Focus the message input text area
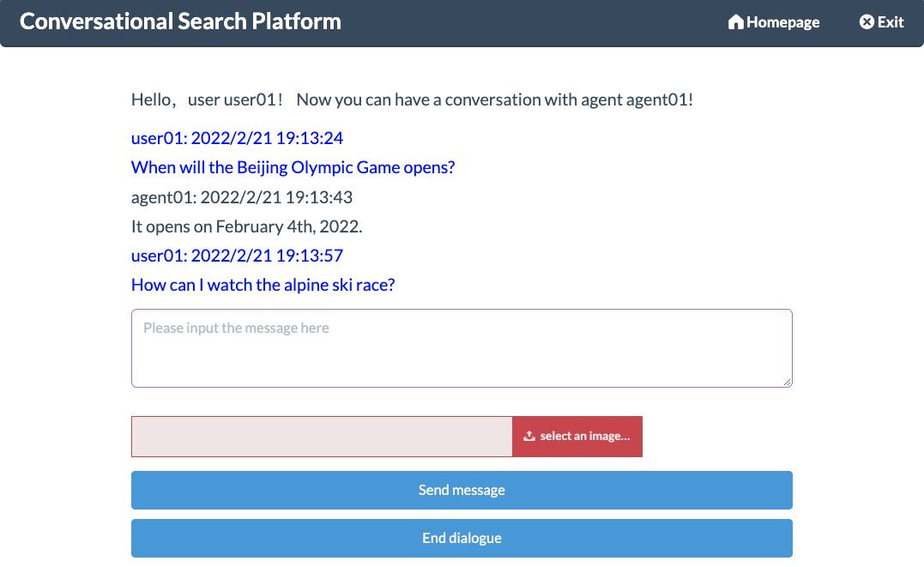The height and width of the screenshot is (567, 924). [461, 348]
